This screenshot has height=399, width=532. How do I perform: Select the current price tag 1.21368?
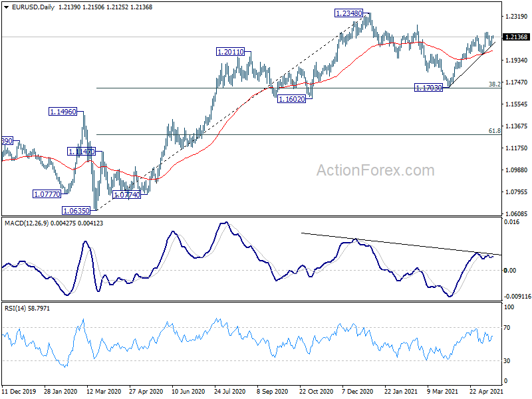(x=516, y=37)
